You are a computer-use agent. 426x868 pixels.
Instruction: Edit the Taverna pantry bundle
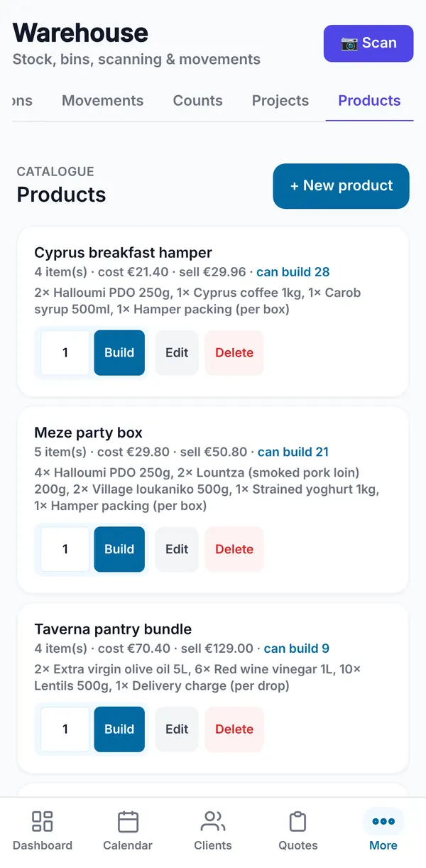pyautogui.click(x=177, y=729)
